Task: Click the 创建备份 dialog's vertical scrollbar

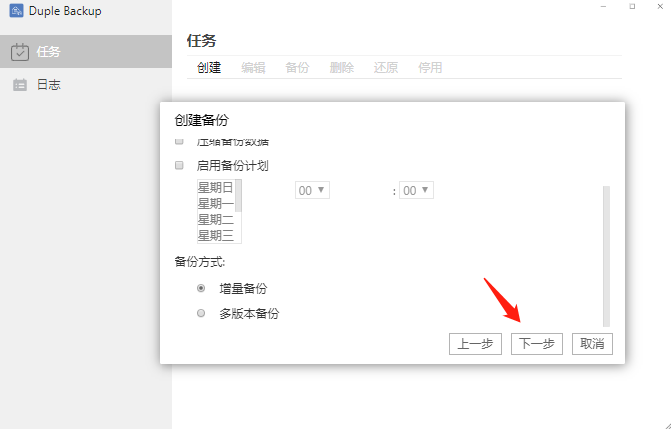Action: [605, 250]
